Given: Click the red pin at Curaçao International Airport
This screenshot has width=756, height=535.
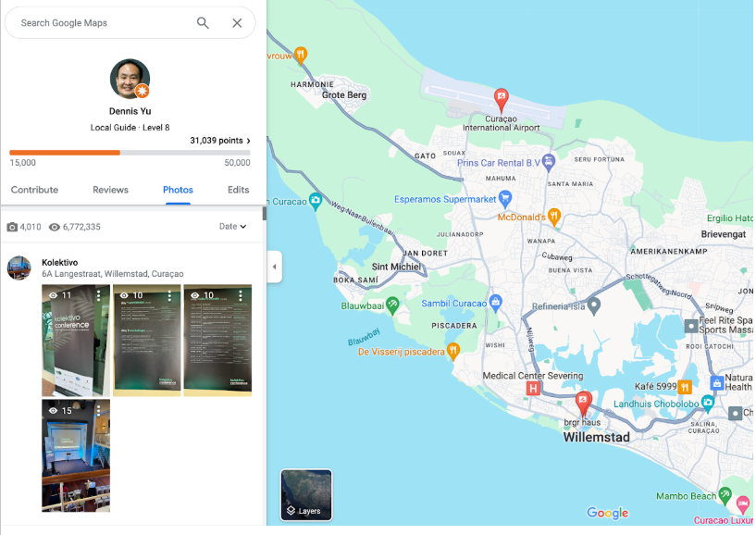Looking at the screenshot, I should tap(501, 100).
